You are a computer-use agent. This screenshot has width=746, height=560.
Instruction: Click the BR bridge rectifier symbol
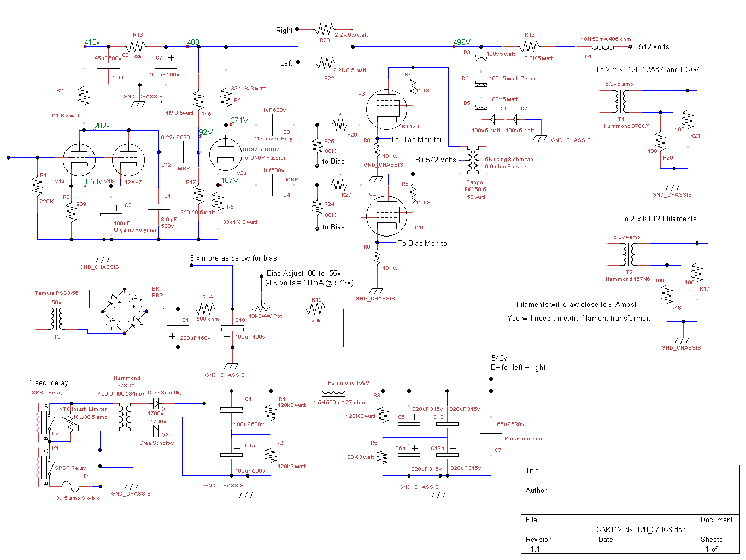click(x=125, y=311)
